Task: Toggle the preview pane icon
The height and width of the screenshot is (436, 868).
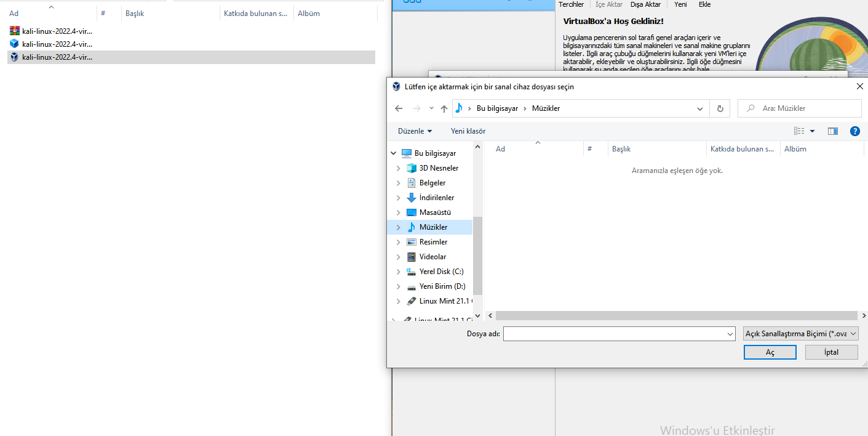Action: [x=833, y=131]
